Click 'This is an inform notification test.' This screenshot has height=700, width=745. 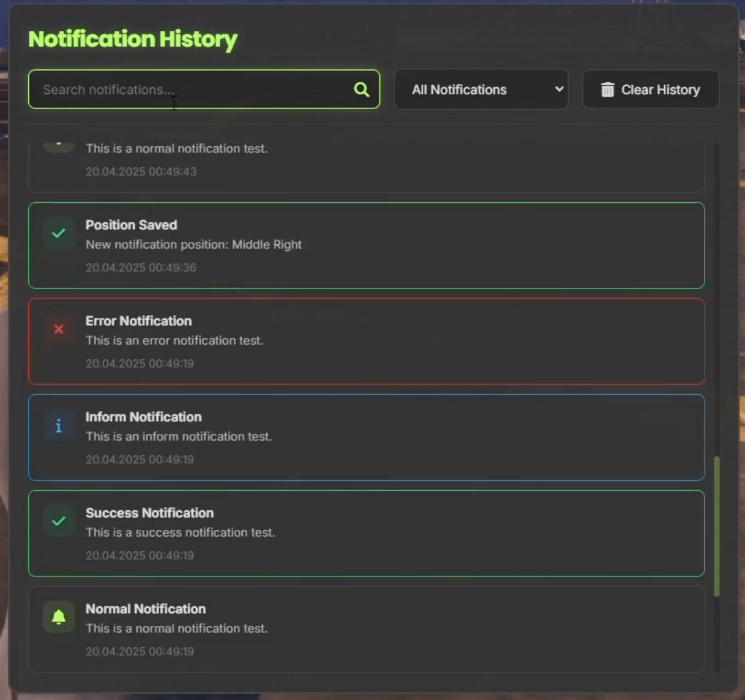coord(178,437)
